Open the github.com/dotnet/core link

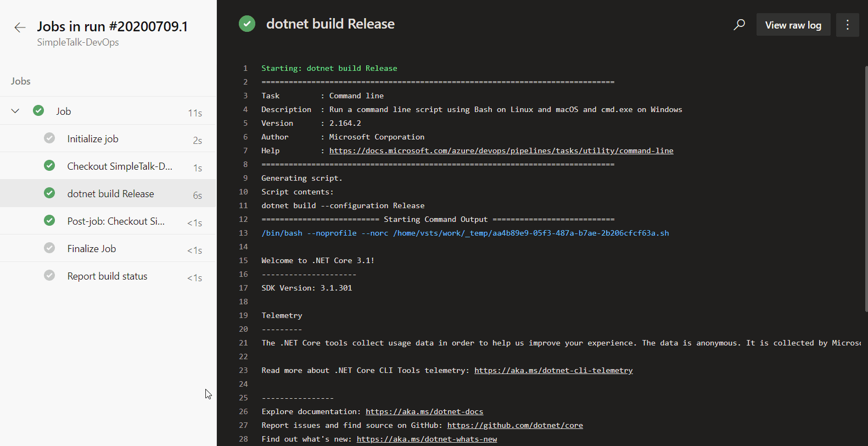pos(515,425)
